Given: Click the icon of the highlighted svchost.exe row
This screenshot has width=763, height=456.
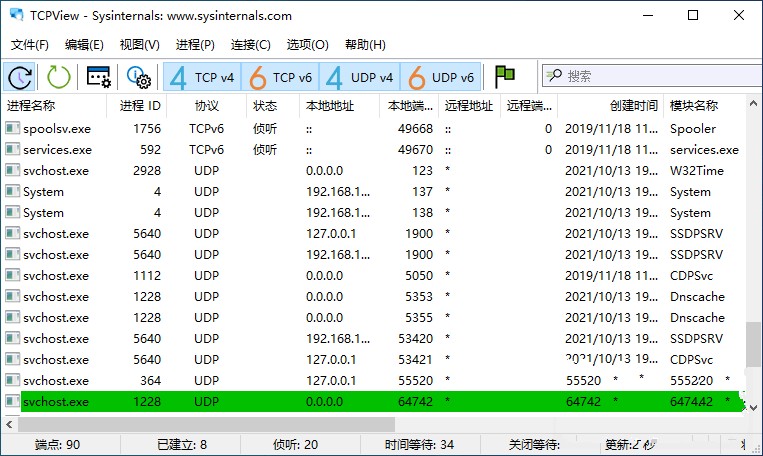Looking at the screenshot, I should click(13, 401).
